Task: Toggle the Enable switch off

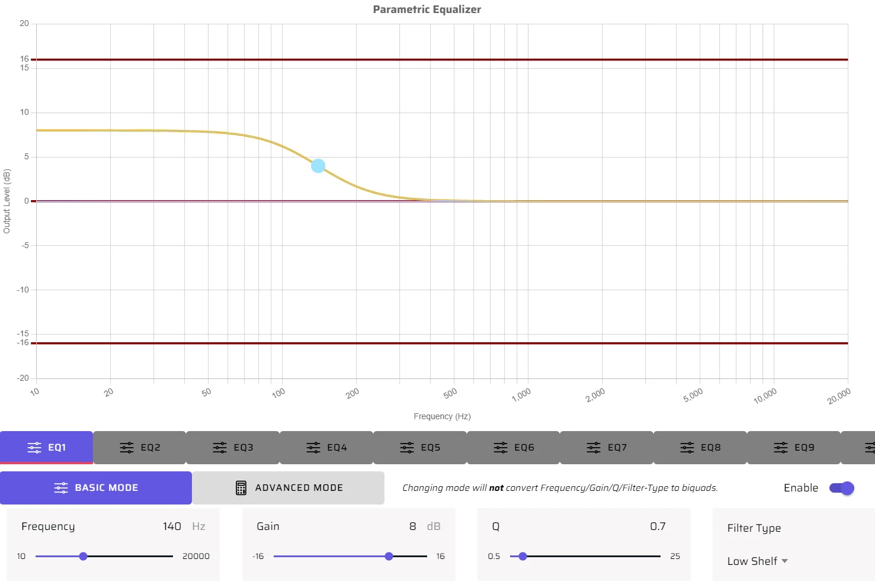Action: tap(841, 488)
